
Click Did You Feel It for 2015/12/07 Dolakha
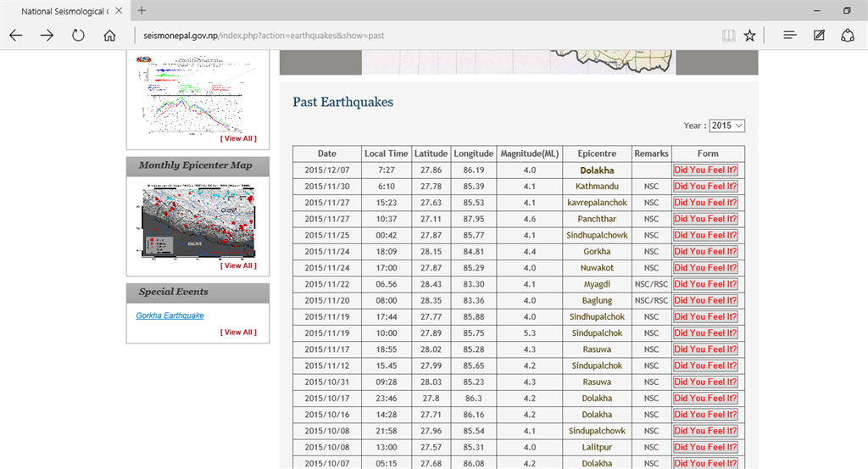tap(705, 170)
